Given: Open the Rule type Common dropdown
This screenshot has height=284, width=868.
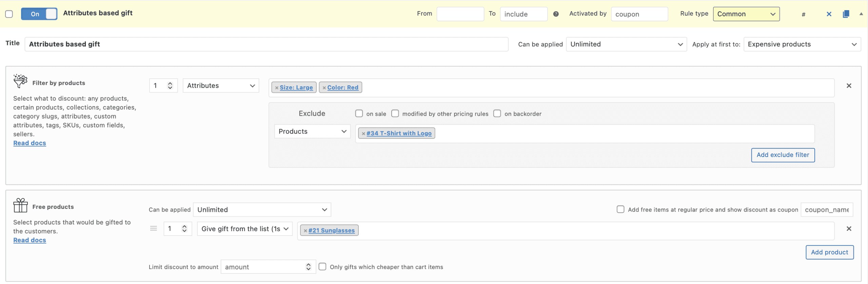Looking at the screenshot, I should [746, 14].
